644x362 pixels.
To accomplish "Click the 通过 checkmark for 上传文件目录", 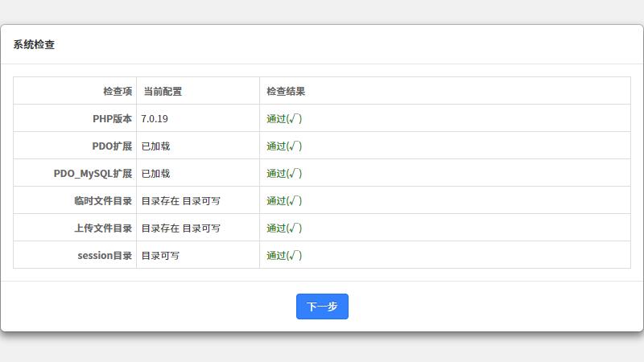I will [x=284, y=228].
